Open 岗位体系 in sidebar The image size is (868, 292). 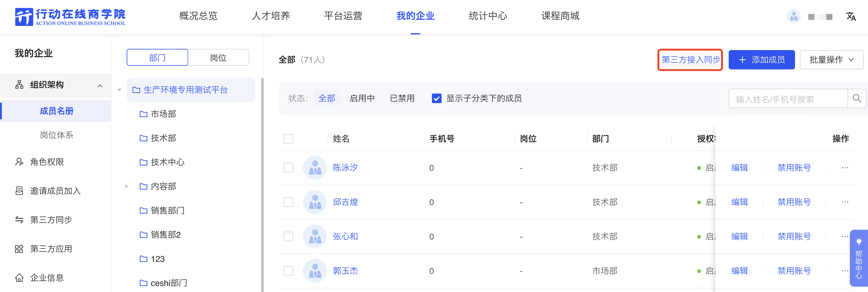[57, 135]
